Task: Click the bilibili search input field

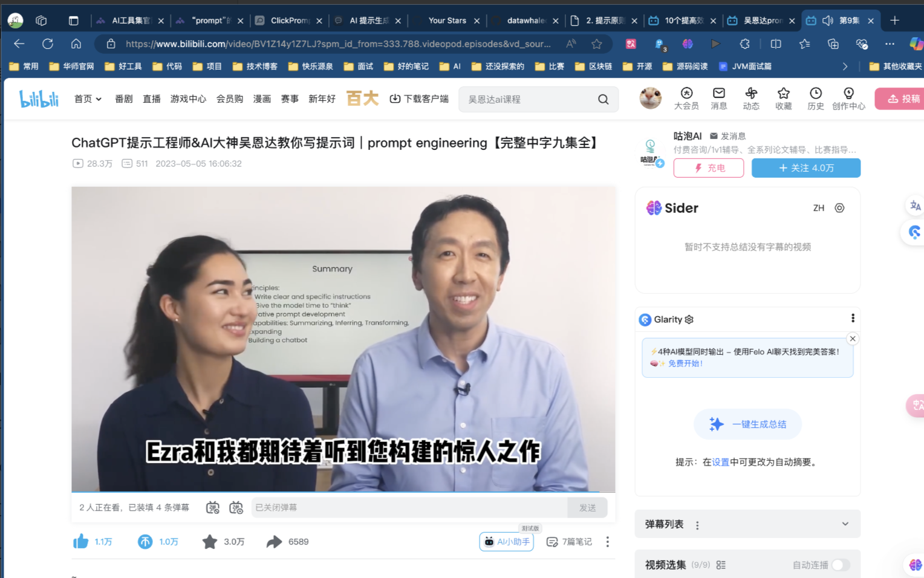Action: [529, 99]
